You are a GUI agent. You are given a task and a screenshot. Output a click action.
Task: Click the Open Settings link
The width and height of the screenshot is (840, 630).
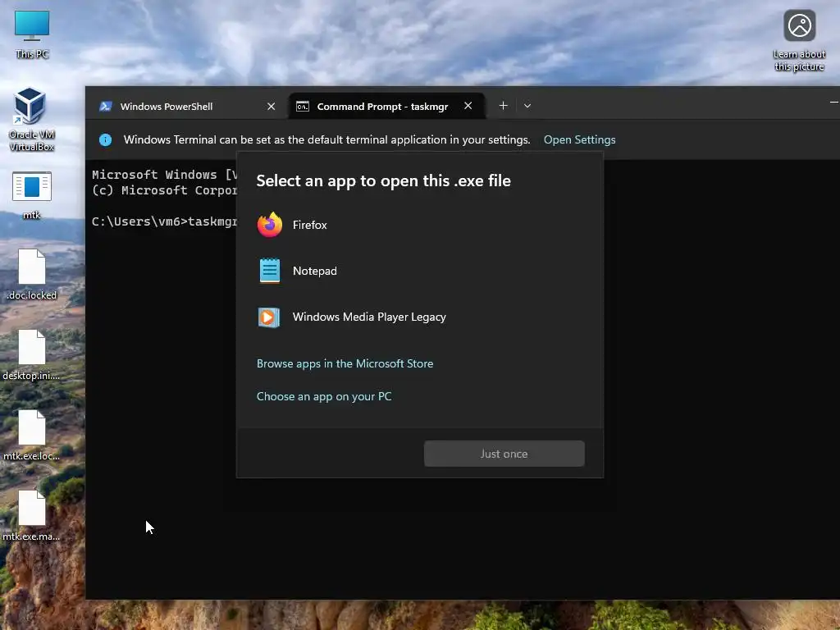click(x=580, y=139)
